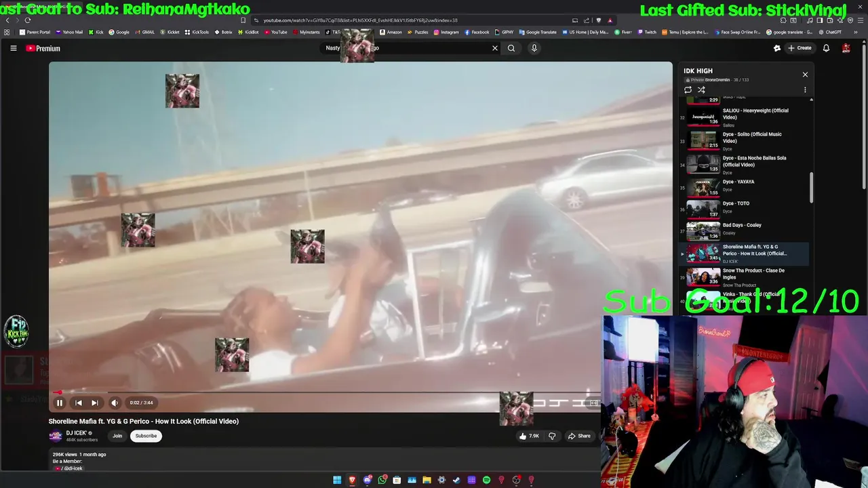
Task: Select current Shoreline Mafia playlist item
Action: (744, 253)
